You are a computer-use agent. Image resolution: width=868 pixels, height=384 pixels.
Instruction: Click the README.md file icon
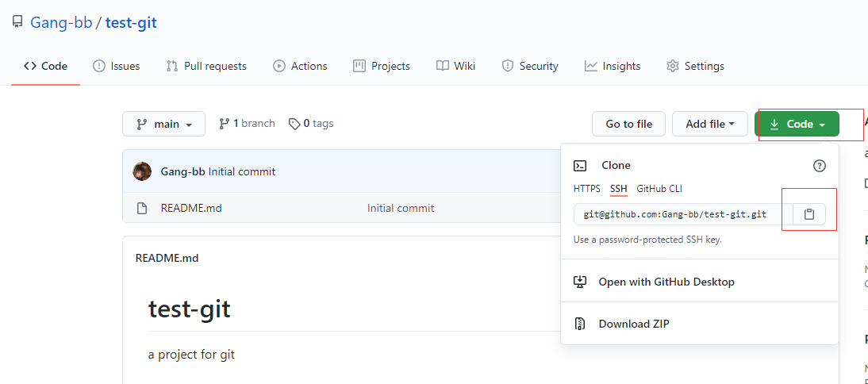(x=142, y=209)
